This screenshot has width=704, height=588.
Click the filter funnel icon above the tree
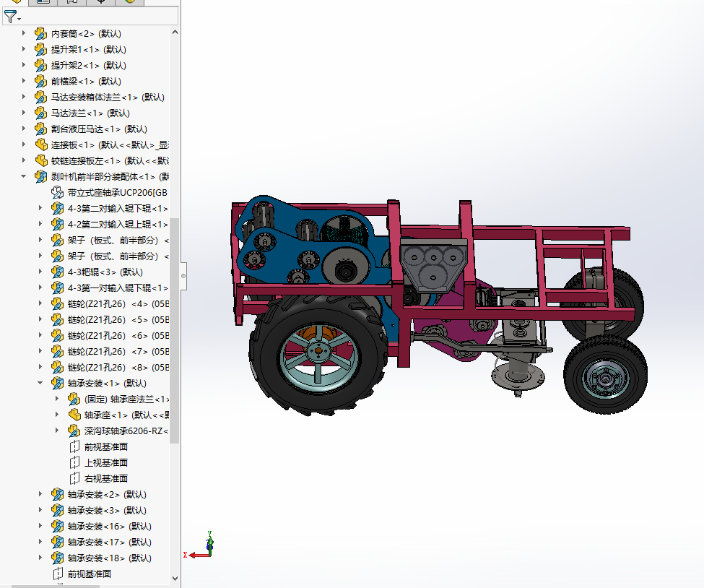click(x=11, y=17)
